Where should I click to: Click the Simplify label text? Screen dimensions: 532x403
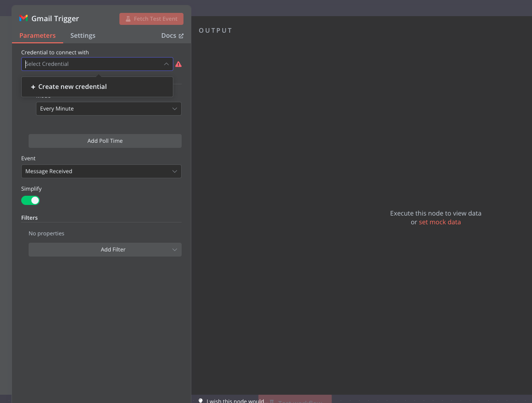click(x=31, y=189)
